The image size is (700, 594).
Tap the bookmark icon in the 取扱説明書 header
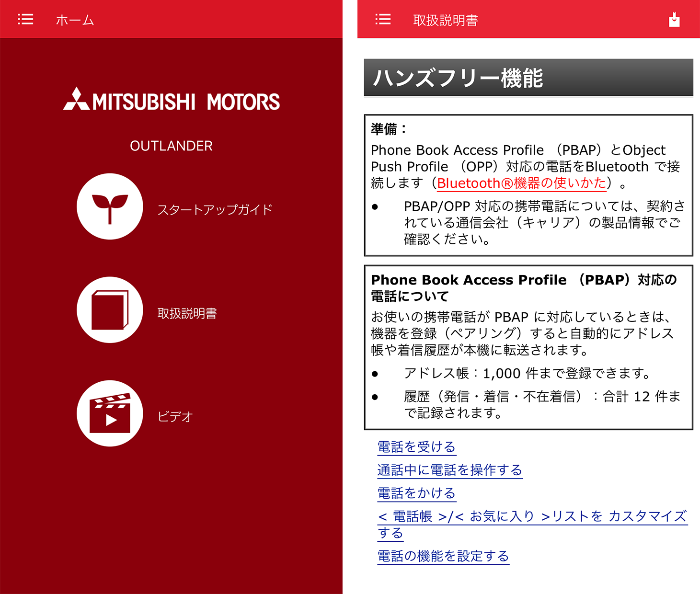674,19
